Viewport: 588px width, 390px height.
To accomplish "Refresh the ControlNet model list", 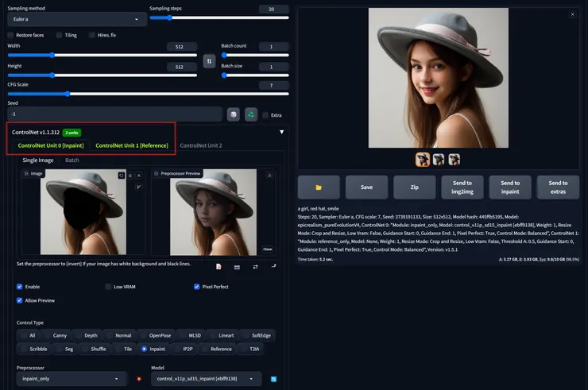I will point(273,380).
